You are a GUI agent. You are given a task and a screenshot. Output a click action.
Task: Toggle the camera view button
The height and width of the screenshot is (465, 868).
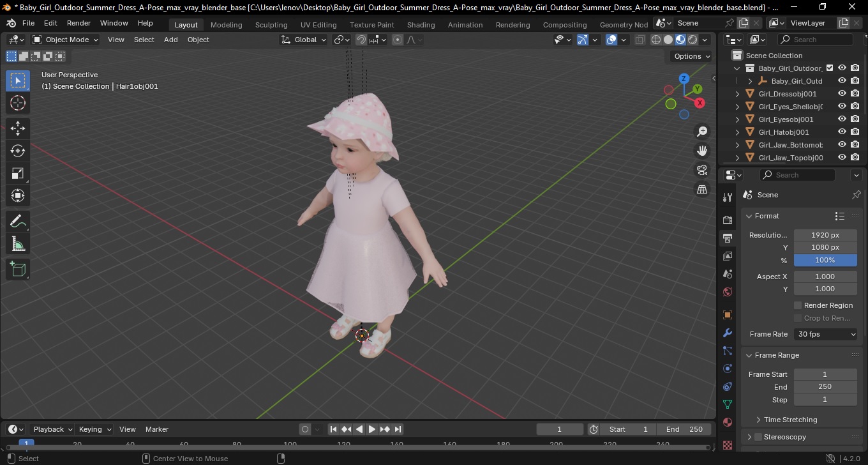[x=702, y=170]
